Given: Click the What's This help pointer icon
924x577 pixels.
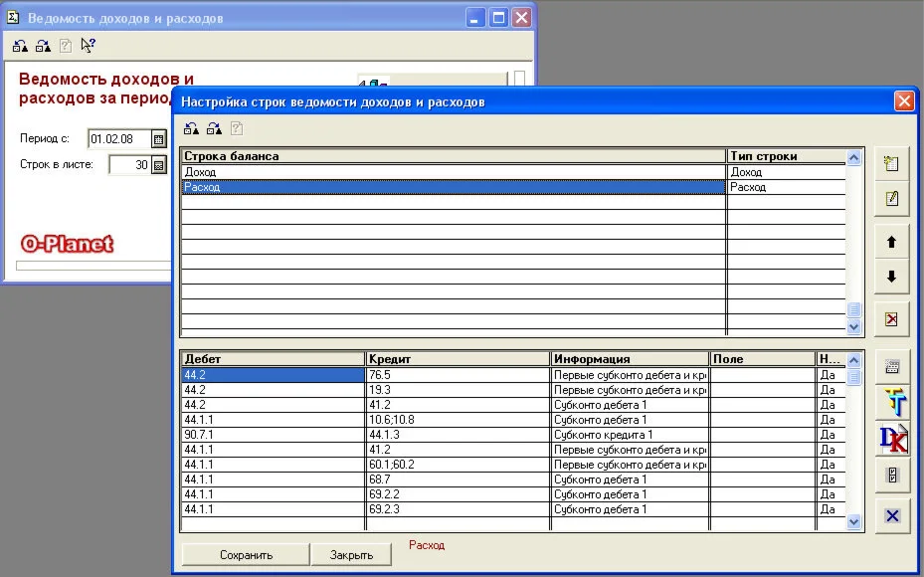Looking at the screenshot, I should coord(89,45).
